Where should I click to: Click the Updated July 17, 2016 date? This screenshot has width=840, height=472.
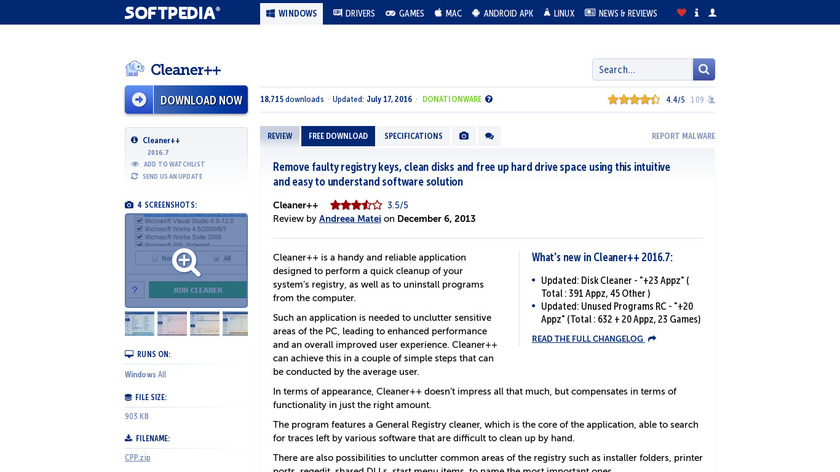(x=372, y=99)
